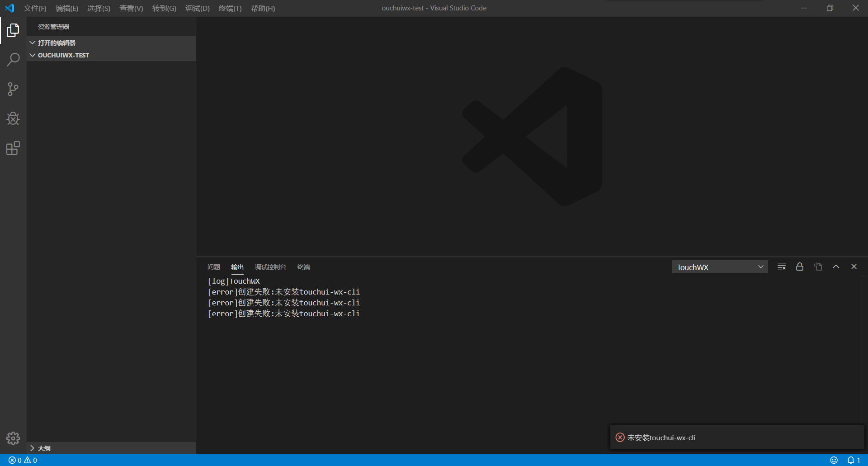Collapse the OUCHUIWX-TEST folder section
The width and height of the screenshot is (868, 466).
(x=111, y=55)
